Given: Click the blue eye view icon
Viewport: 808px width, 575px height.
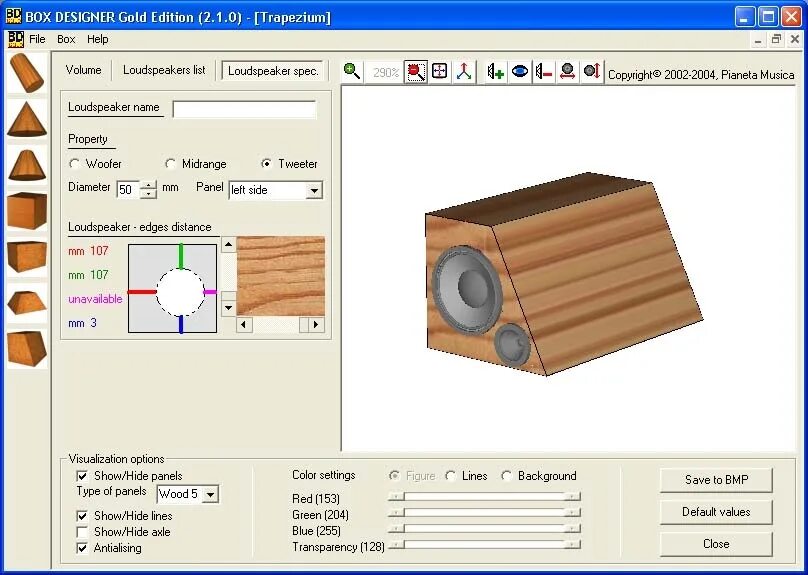Looking at the screenshot, I should click(x=519, y=72).
